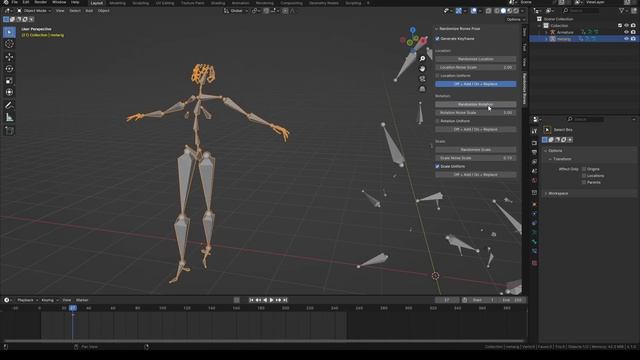
Task: Jump to timeline start frame
Action: 251,300
